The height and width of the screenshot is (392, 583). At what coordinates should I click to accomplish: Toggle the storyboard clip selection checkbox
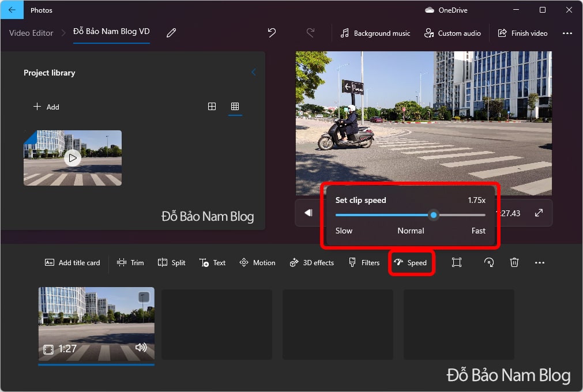click(144, 297)
